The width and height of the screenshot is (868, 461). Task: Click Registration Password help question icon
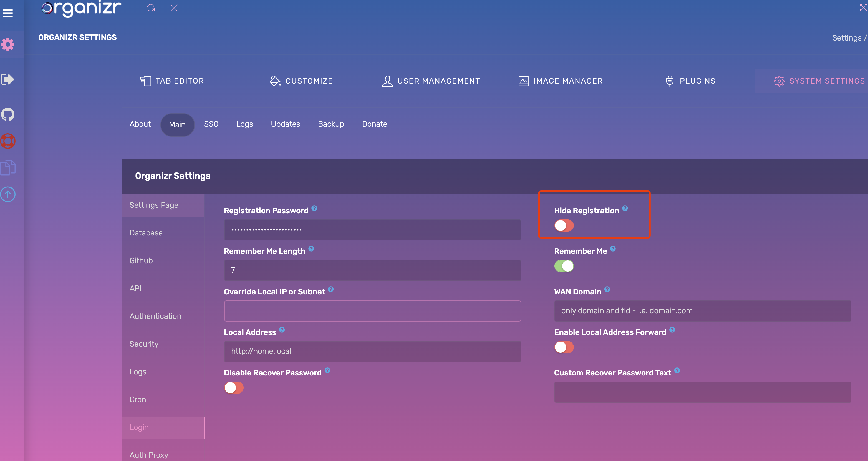(x=314, y=208)
